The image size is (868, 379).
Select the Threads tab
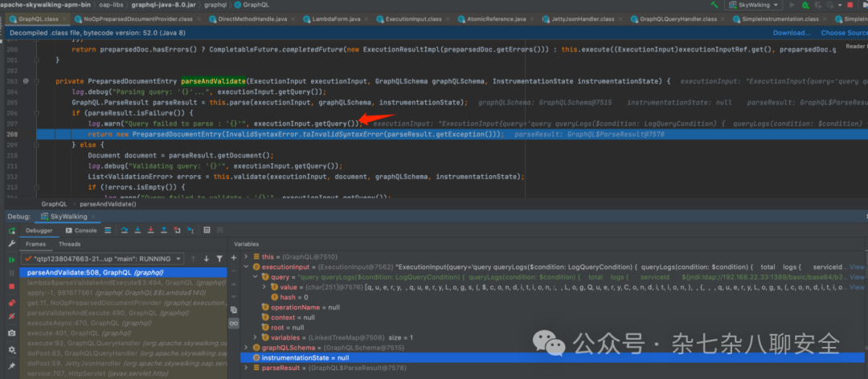pyautogui.click(x=70, y=244)
